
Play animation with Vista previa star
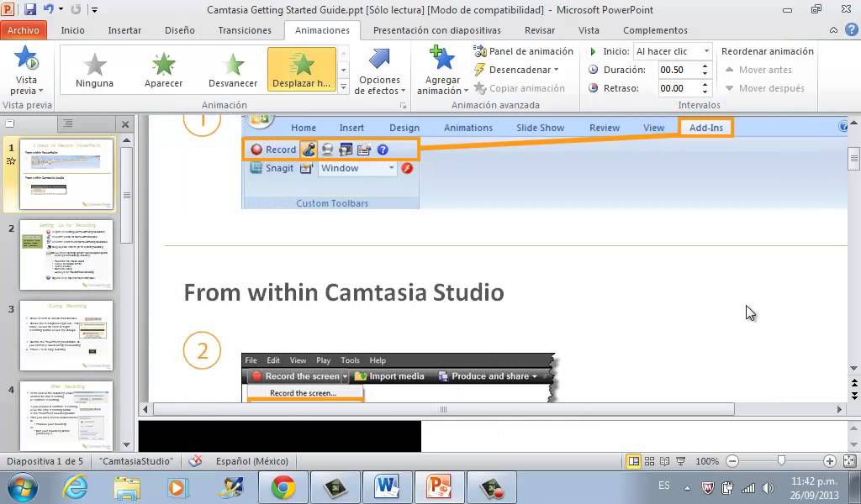[x=26, y=58]
